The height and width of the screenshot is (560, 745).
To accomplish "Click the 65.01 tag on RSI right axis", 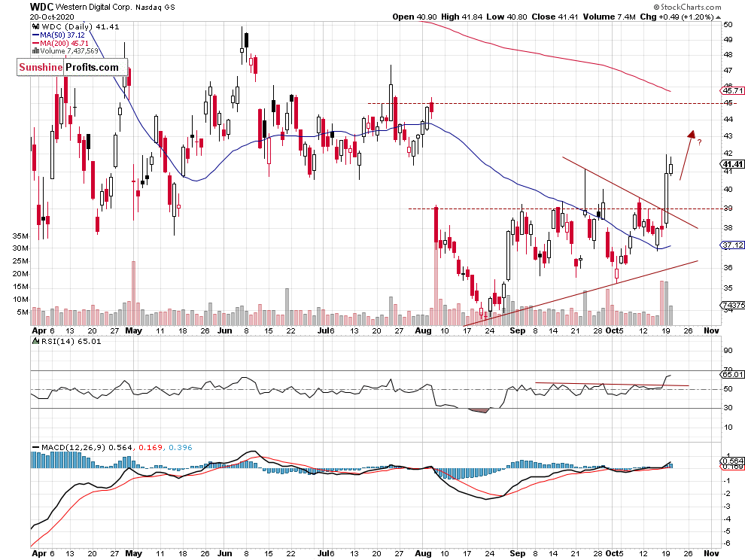I will (x=733, y=374).
